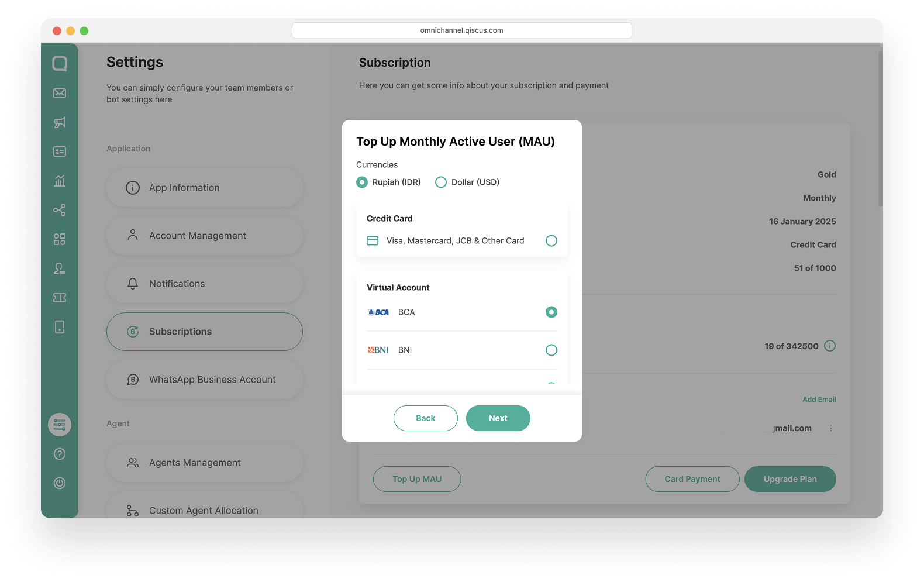The height and width of the screenshot is (582, 924).
Task: Open the integrations share-nodes icon in sidebar
Action: (x=60, y=210)
